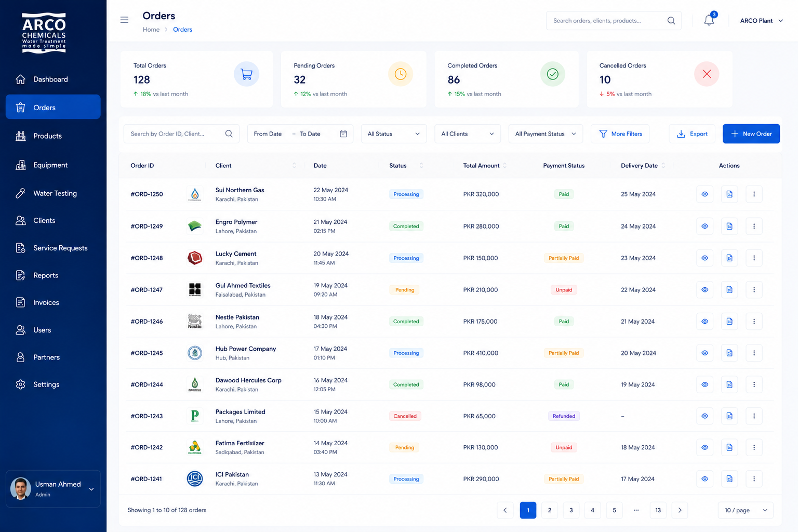Open more actions for #ORD-1246
Viewport: 798px width, 532px height.
coord(754,322)
